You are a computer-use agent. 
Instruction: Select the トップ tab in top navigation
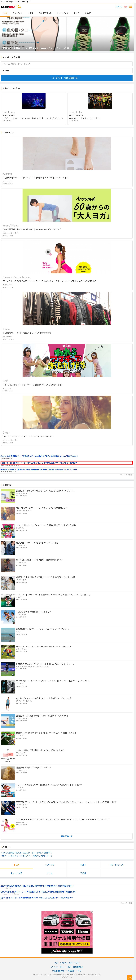tap(5, 13)
